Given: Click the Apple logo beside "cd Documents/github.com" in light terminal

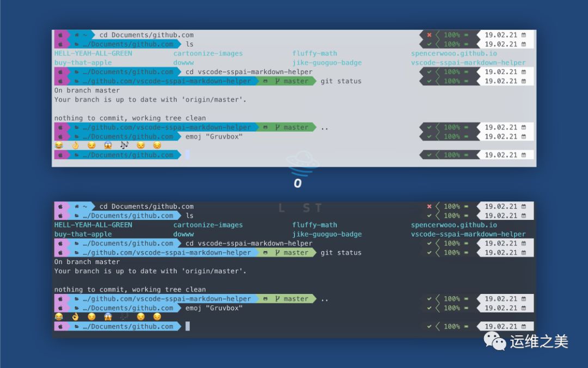Looking at the screenshot, I should (x=60, y=35).
